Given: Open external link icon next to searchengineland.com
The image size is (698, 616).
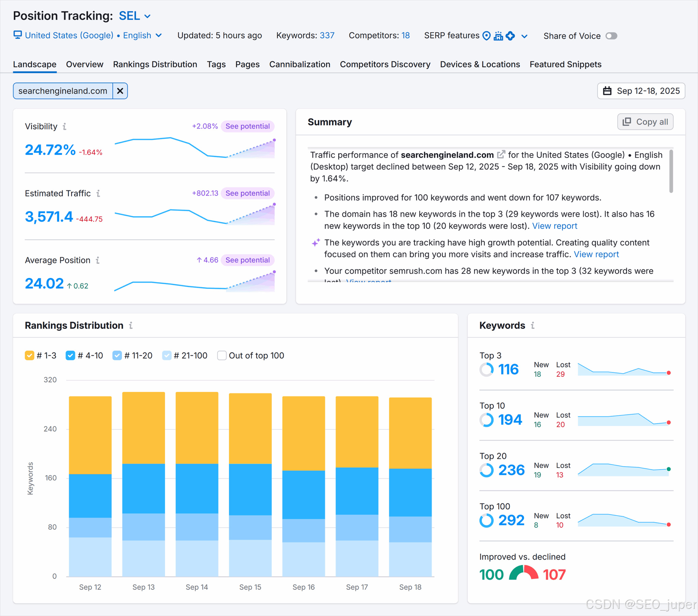Looking at the screenshot, I should point(501,155).
